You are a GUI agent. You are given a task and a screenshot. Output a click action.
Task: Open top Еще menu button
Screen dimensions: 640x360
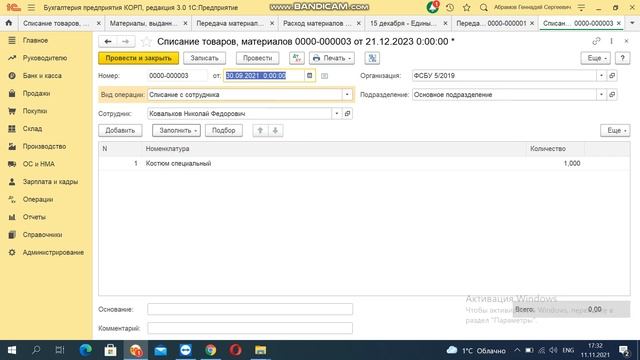point(596,58)
